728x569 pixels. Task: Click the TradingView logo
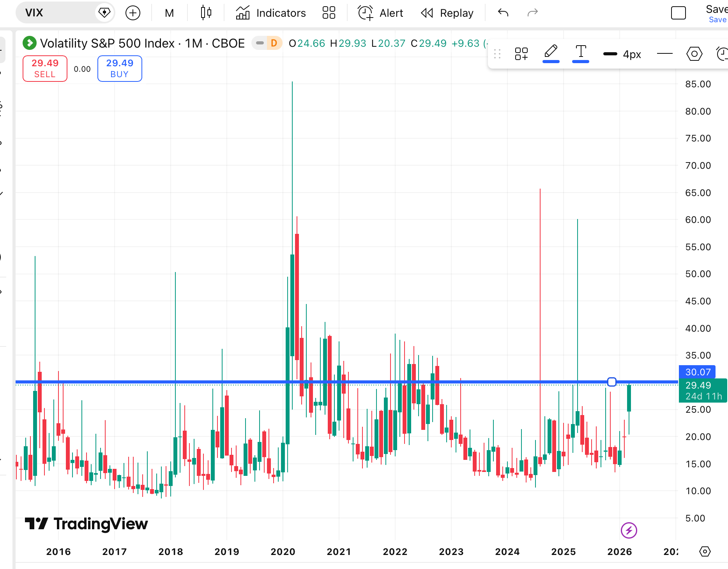(87, 524)
